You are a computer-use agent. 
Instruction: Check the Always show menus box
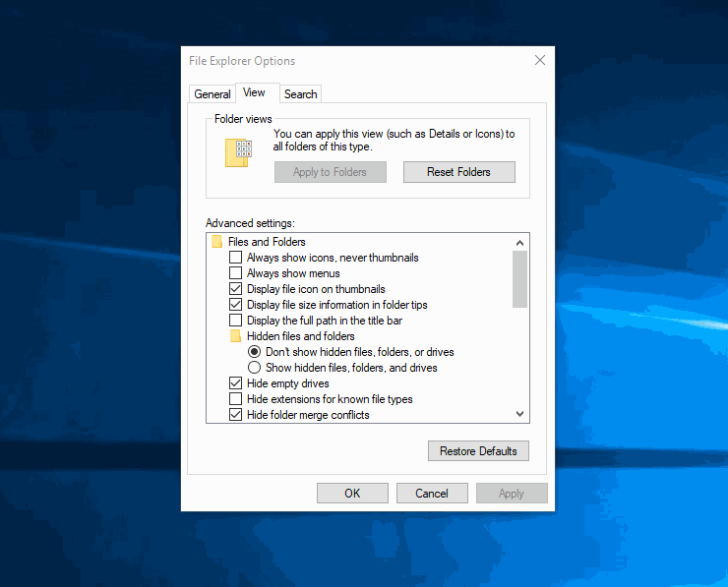236,272
